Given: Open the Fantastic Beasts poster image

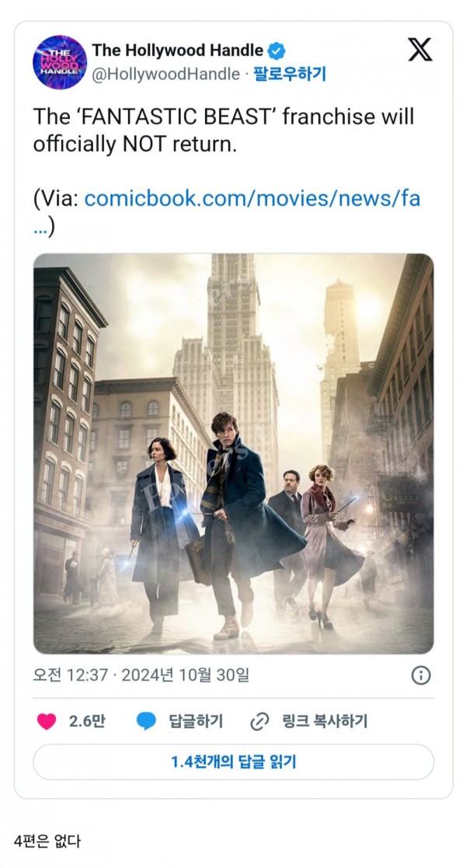Looking at the screenshot, I should pyautogui.click(x=233, y=453).
